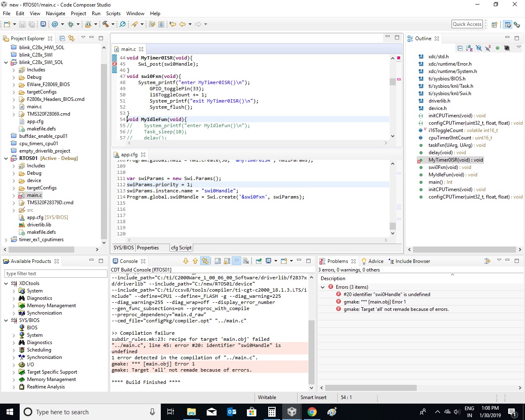Collapse Errors (3 items) group
The image size is (525, 420).
[323, 287]
